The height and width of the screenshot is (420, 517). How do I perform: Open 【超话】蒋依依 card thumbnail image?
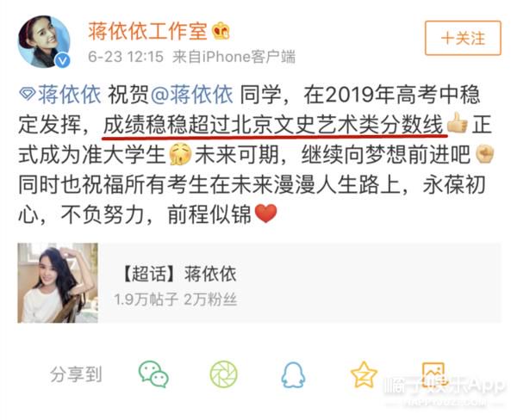(x=58, y=283)
